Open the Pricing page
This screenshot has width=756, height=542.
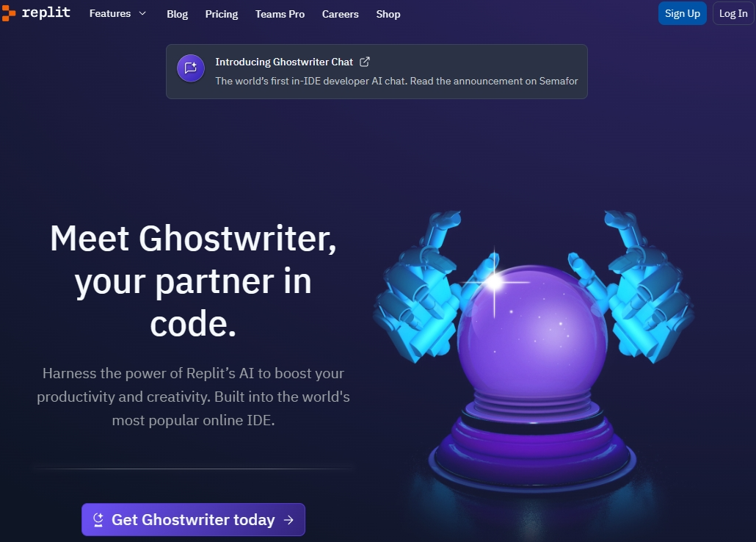click(222, 14)
